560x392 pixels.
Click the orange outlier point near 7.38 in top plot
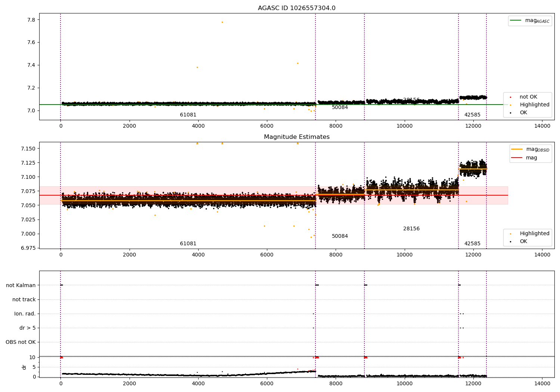(197, 67)
